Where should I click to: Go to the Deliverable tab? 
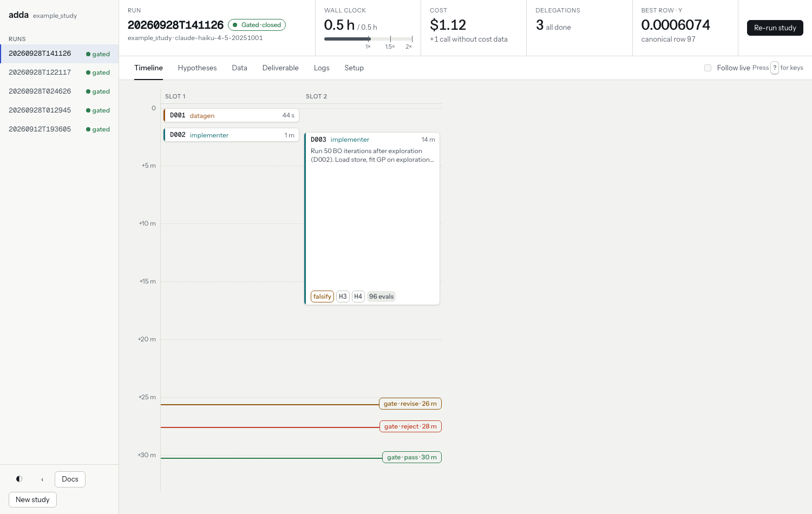[280, 68]
